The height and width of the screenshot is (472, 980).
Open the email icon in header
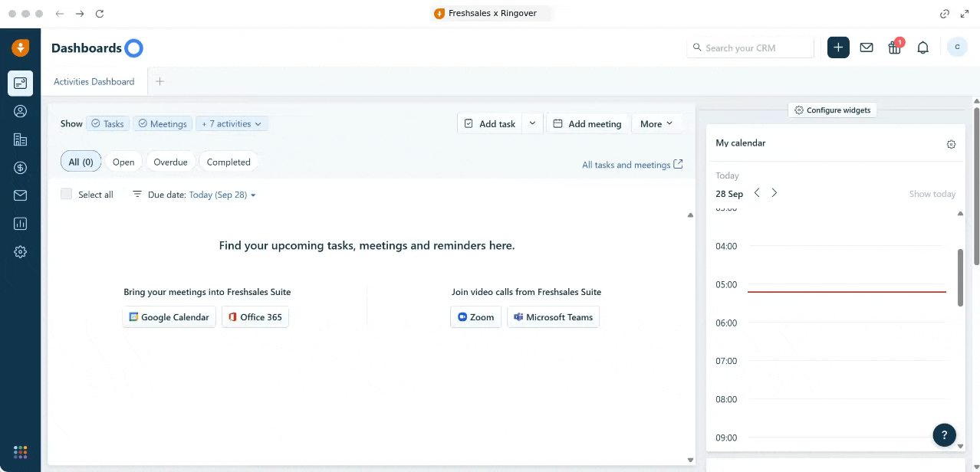click(x=867, y=48)
